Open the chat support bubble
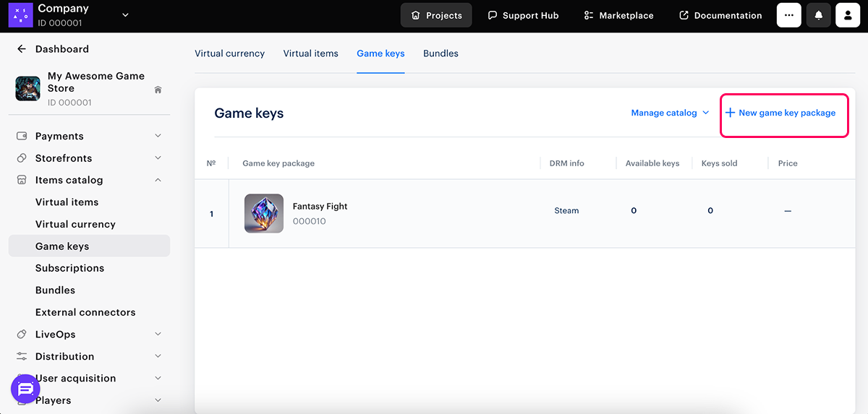 25,389
